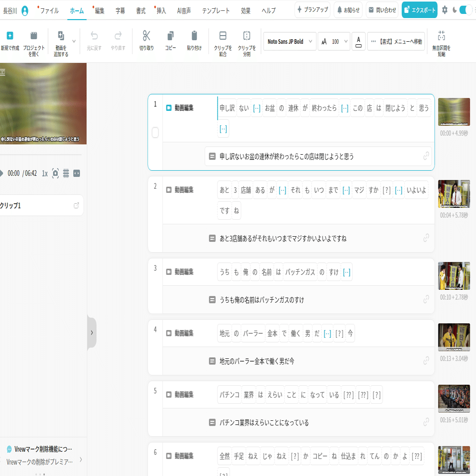Edit subtitle 申し訳ないお盆の連休が終わったら
Viewport: 476px width, 476px height.
pos(318,156)
